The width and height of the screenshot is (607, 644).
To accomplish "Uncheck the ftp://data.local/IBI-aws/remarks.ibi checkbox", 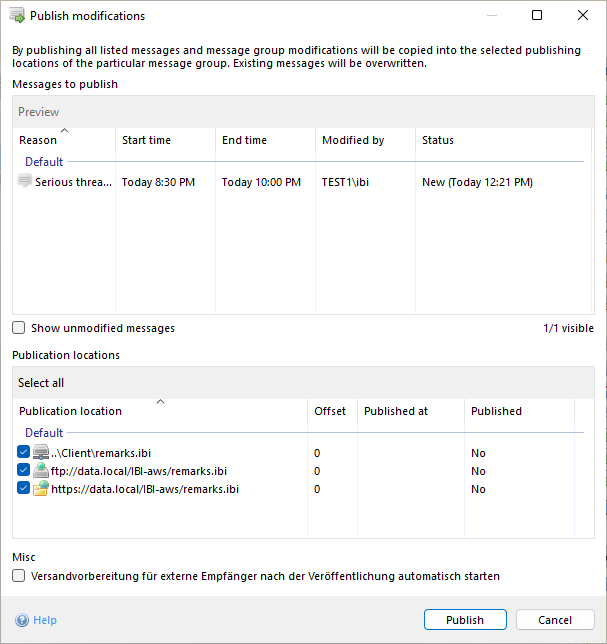I will pos(24,471).
